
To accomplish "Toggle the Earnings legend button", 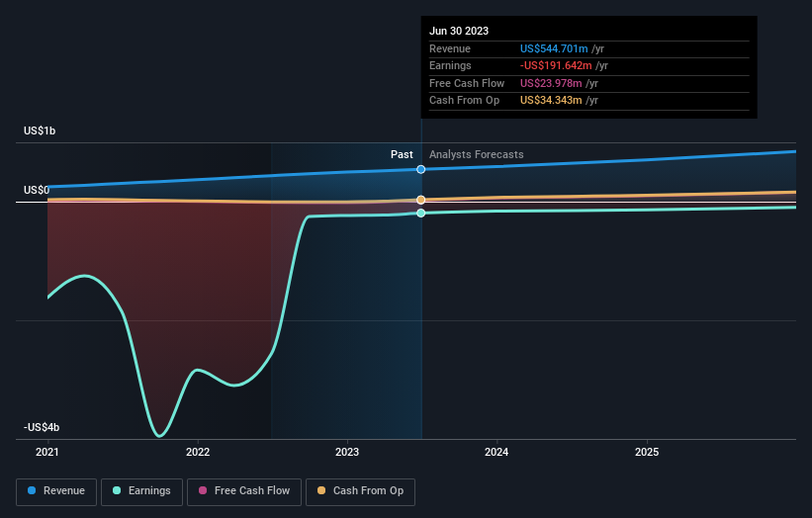I will click(x=141, y=491).
